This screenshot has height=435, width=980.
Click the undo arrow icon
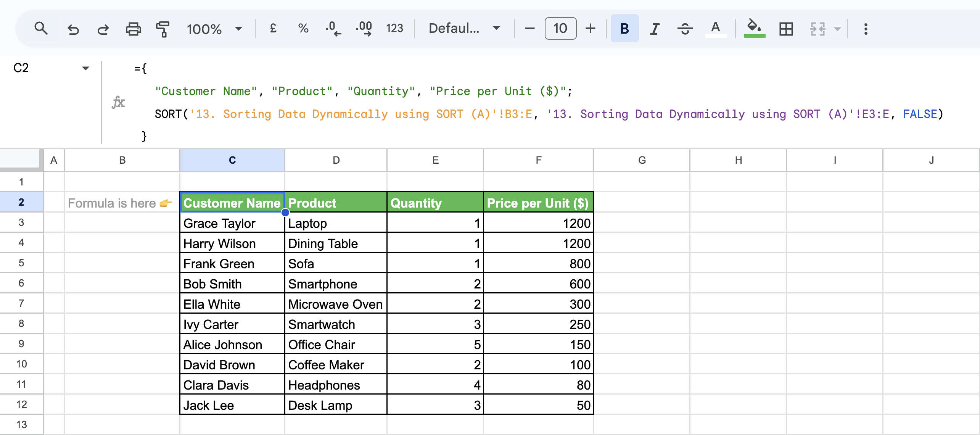click(x=73, y=29)
